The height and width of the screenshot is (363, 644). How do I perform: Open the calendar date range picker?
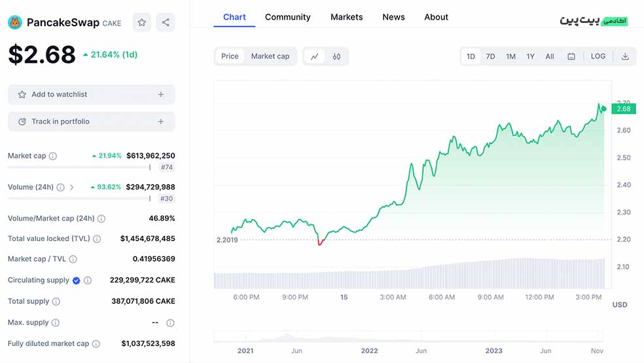point(571,56)
